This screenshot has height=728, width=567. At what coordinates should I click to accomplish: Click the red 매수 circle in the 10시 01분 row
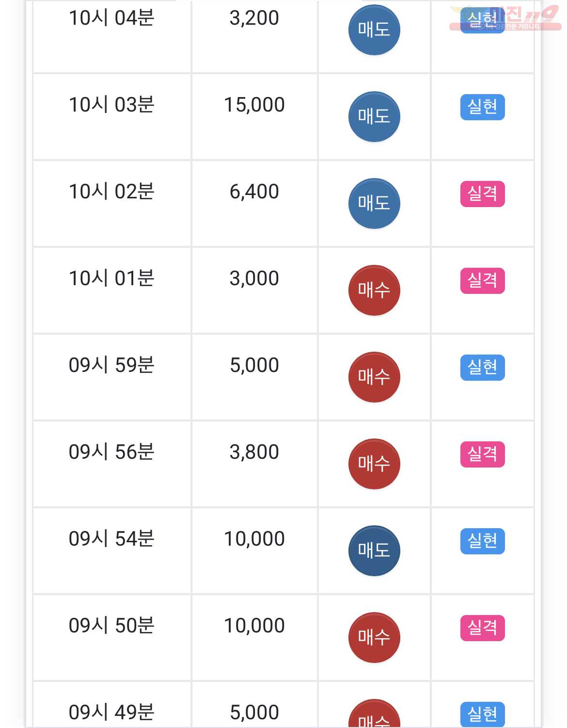(374, 291)
